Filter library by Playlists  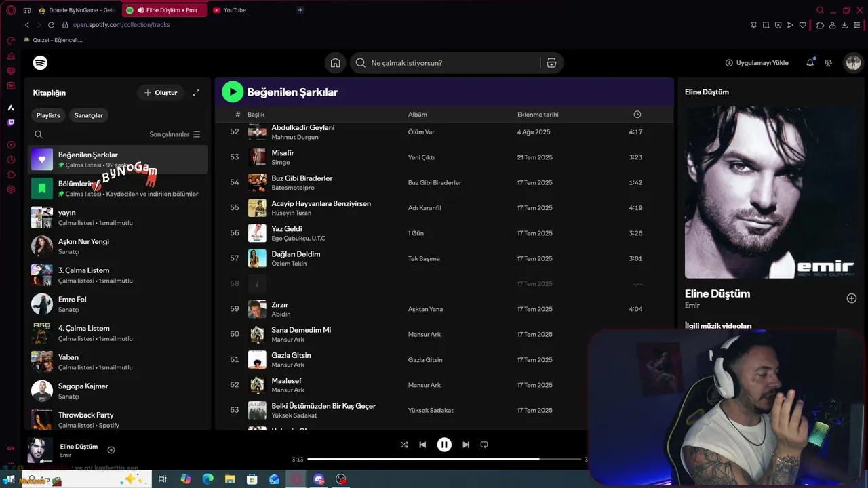pyautogui.click(x=48, y=115)
